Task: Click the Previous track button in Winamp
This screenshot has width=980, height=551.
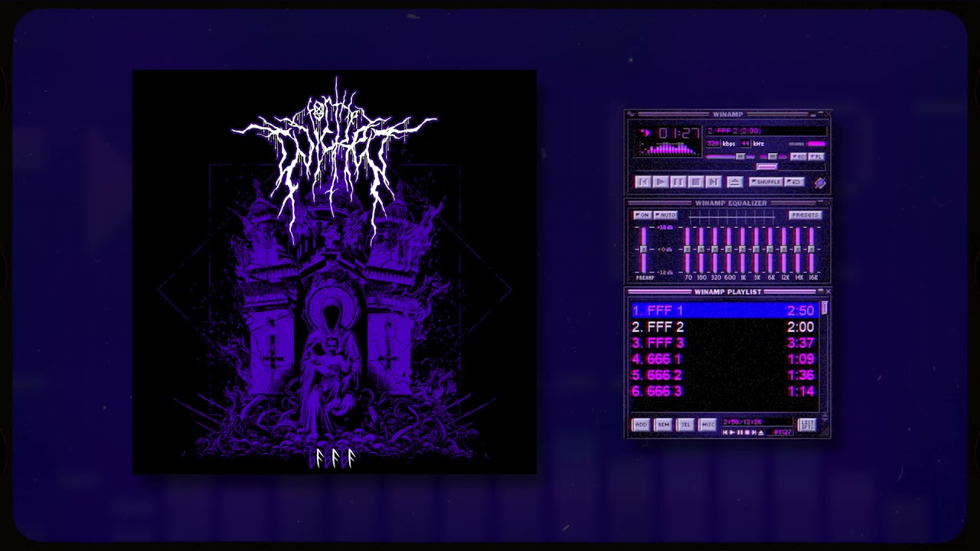Action: 643,182
